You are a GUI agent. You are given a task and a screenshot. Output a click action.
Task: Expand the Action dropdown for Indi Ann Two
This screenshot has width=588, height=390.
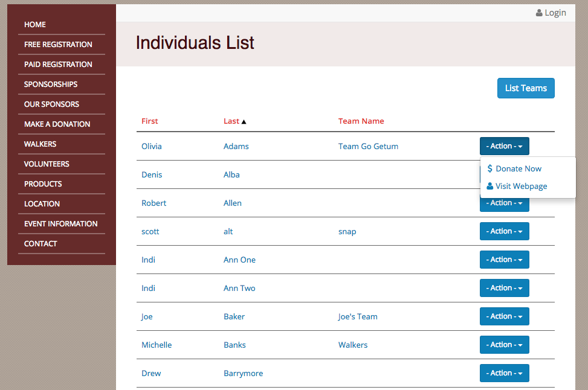[505, 288]
